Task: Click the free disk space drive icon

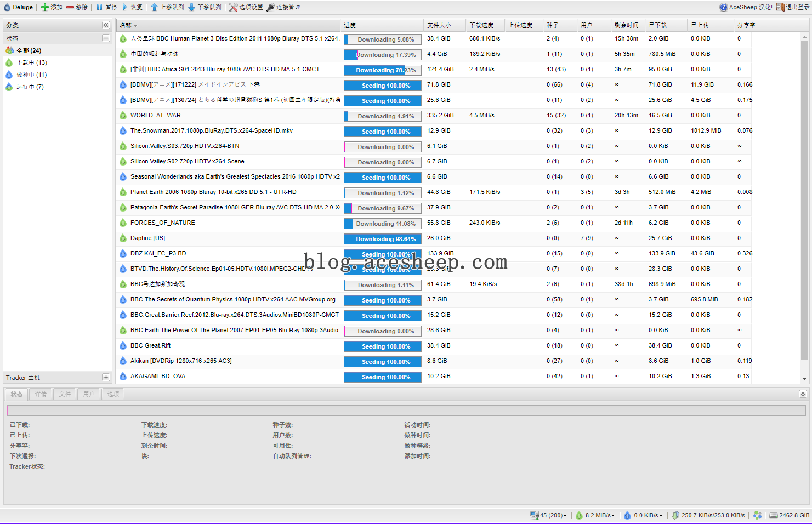Action: pos(774,515)
